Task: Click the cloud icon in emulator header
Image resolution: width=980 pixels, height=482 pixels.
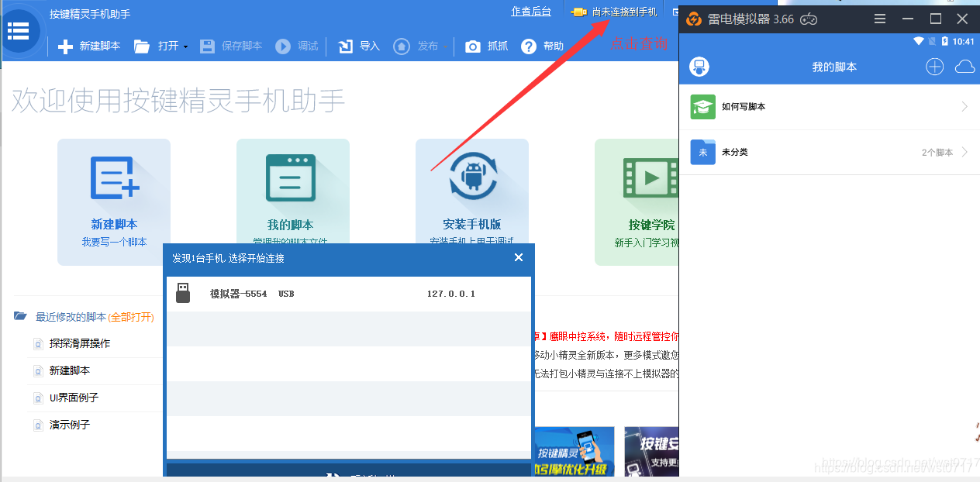Action: [964, 67]
